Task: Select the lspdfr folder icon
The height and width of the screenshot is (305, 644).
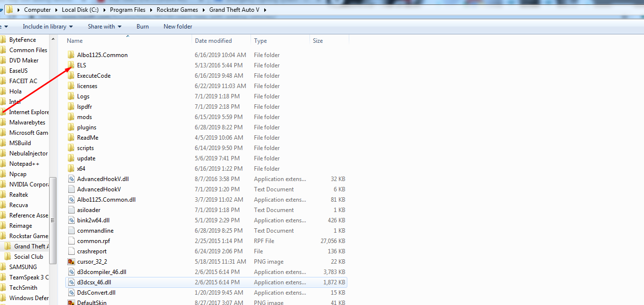Action: point(71,107)
